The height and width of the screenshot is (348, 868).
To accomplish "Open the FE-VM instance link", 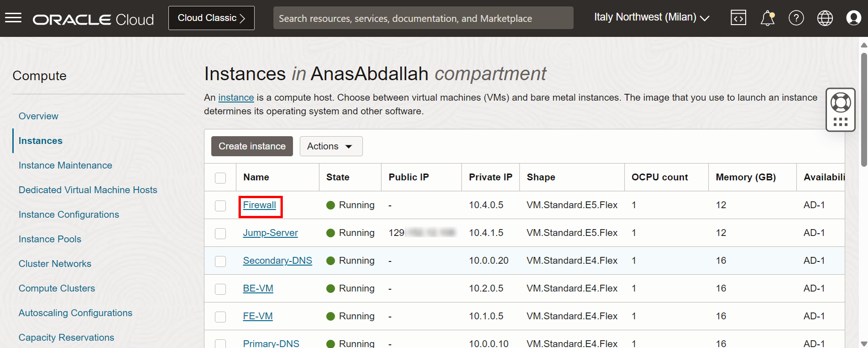I will (258, 316).
